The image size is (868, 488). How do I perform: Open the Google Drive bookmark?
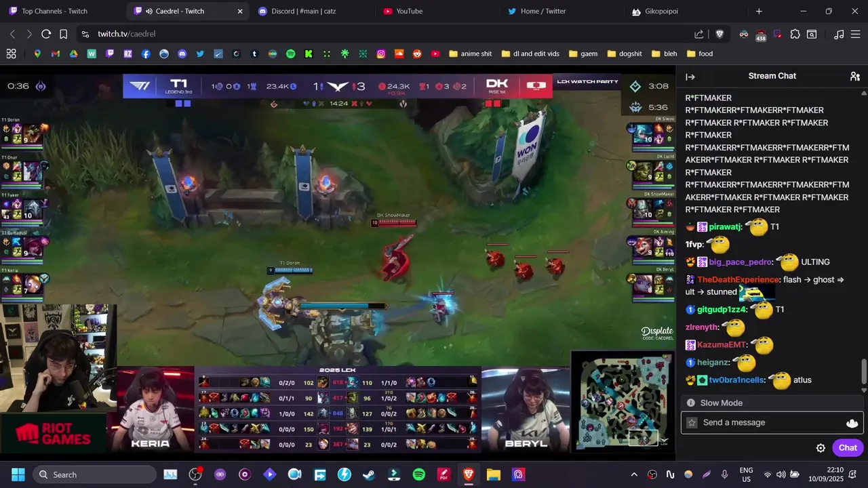[x=73, y=54]
